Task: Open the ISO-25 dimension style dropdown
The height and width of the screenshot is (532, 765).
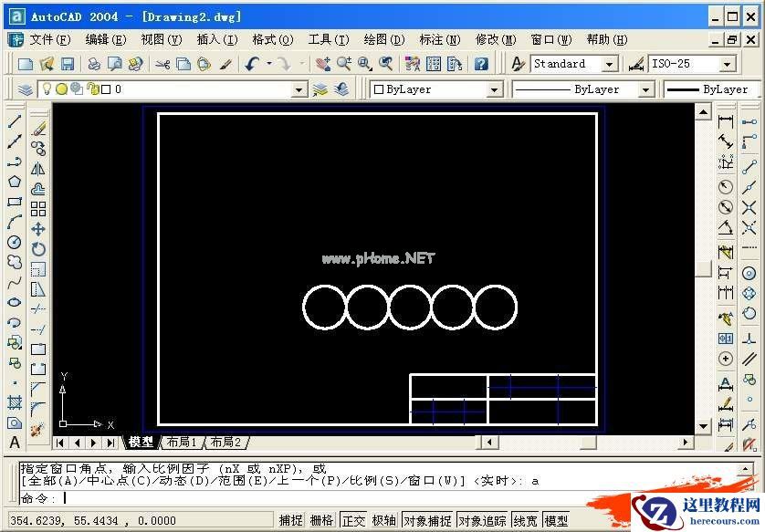Action: click(728, 64)
